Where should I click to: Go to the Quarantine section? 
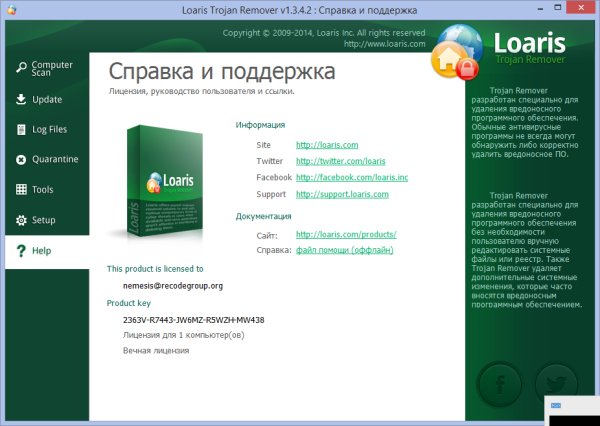coord(55,159)
